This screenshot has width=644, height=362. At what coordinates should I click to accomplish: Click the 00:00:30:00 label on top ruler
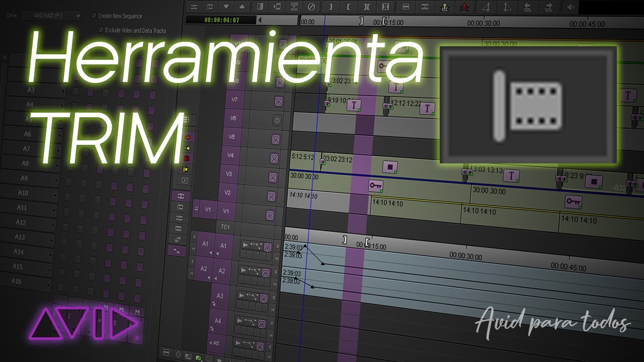(484, 23)
